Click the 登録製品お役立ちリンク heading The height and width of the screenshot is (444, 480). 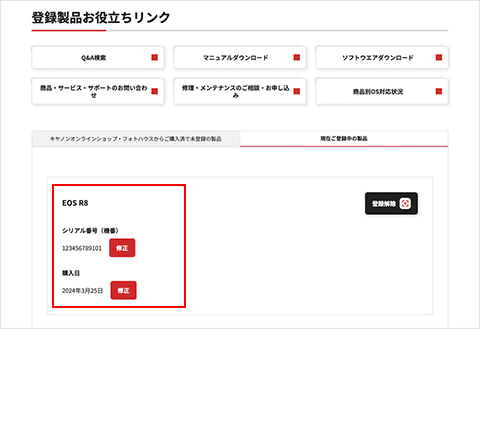click(101, 18)
